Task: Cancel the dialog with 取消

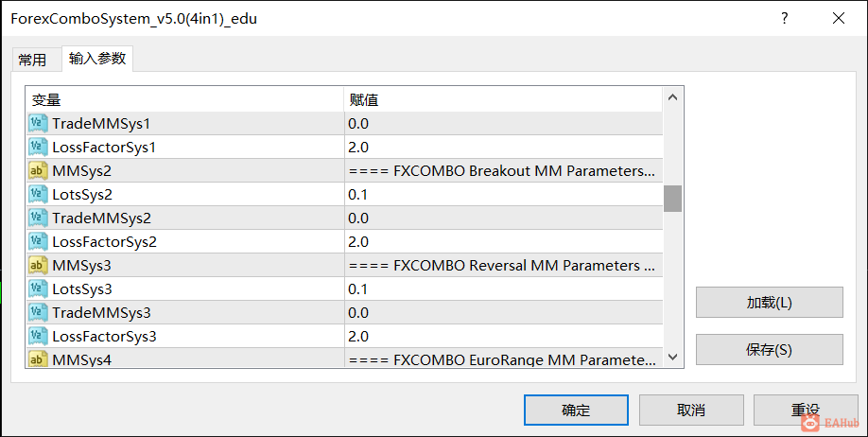Action: tap(691, 410)
